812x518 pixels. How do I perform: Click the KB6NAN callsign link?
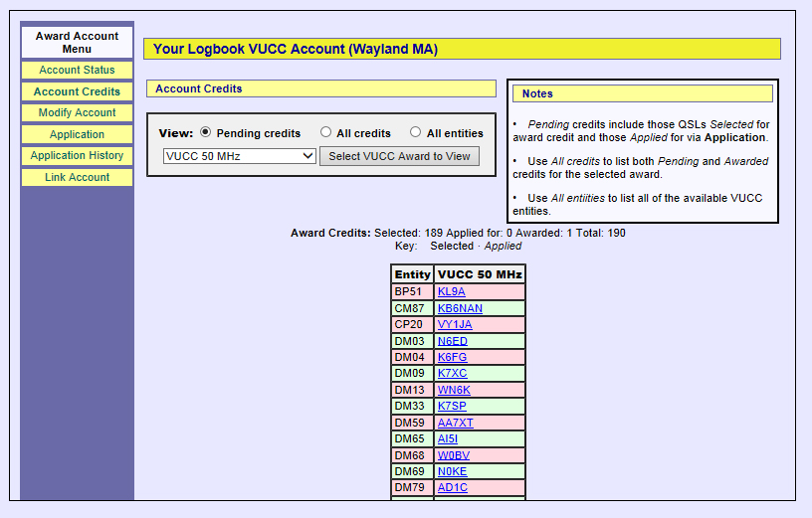(460, 308)
